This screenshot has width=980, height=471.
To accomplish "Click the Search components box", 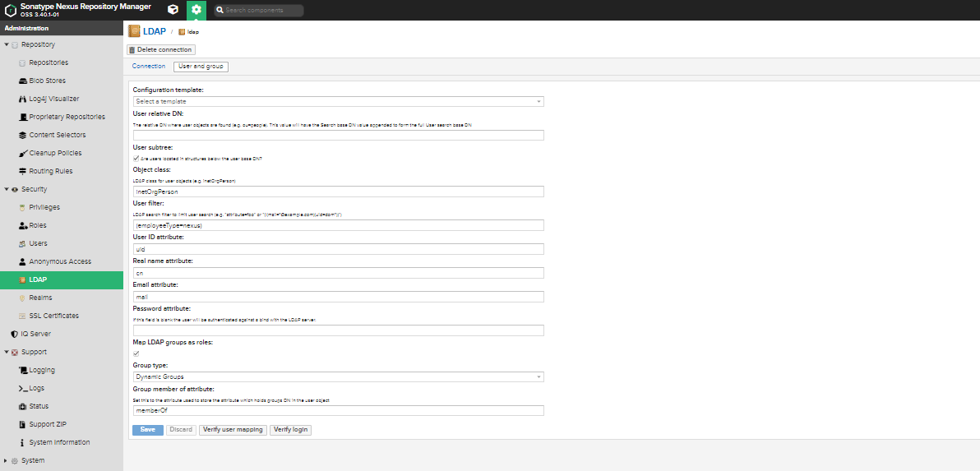I will [x=258, y=11].
